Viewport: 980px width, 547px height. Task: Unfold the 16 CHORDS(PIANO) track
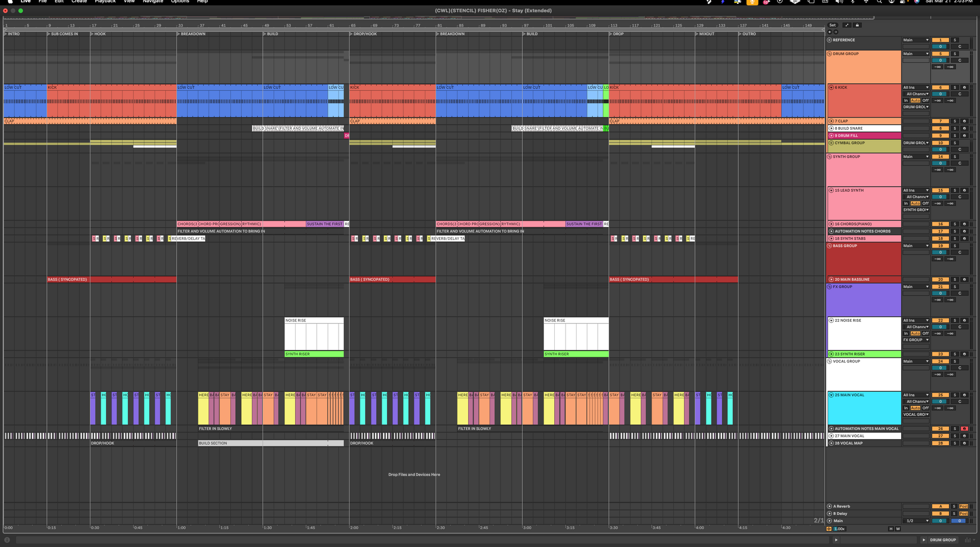pyautogui.click(x=831, y=224)
